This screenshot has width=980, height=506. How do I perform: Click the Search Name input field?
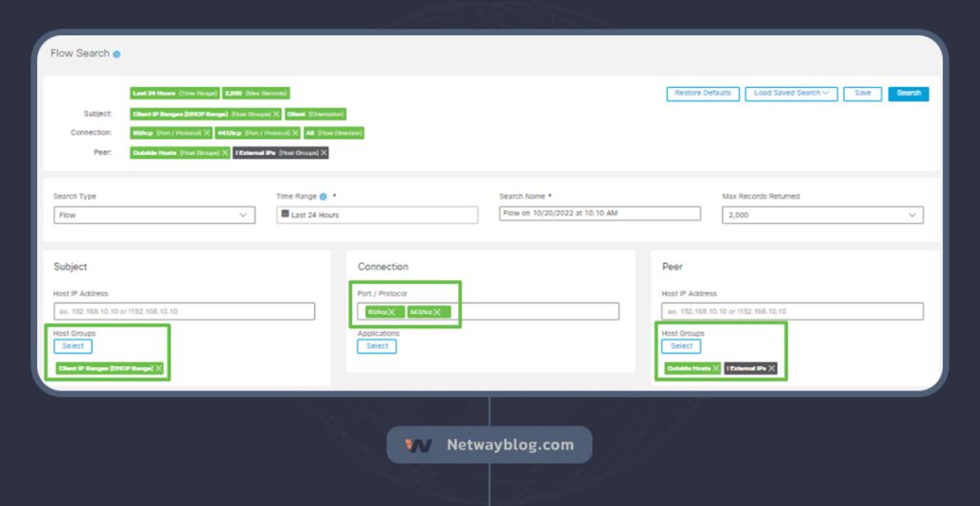599,214
